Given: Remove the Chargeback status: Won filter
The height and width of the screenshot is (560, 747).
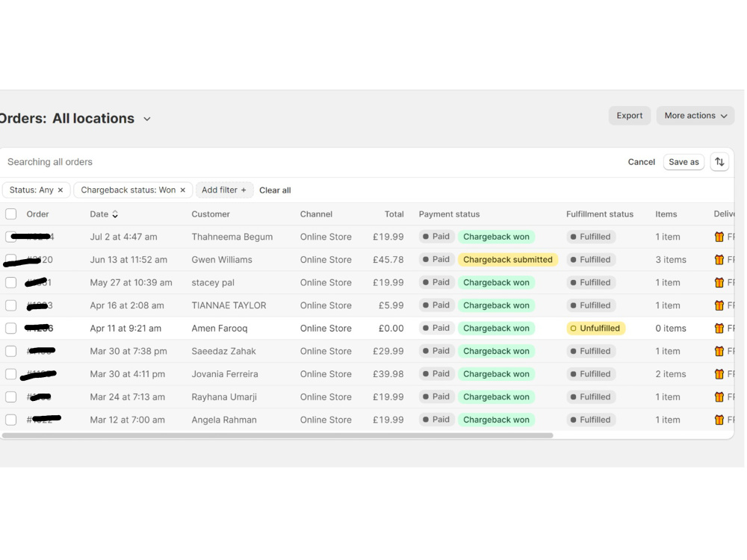Looking at the screenshot, I should pyautogui.click(x=182, y=190).
